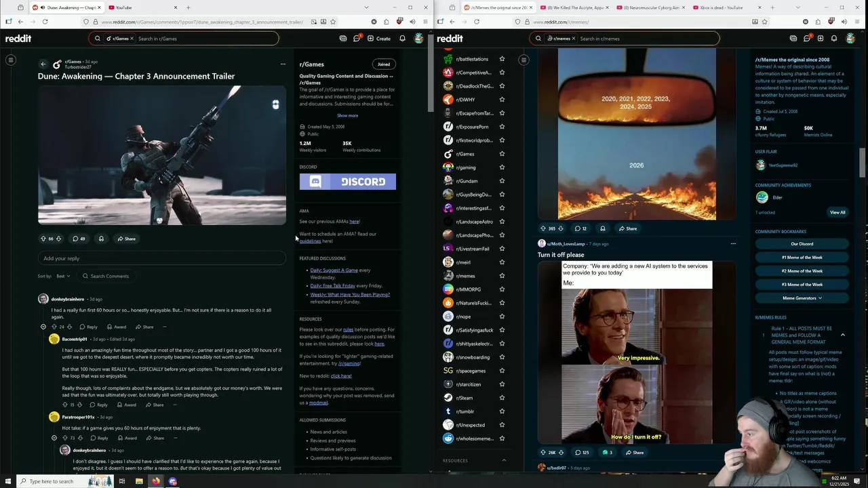Open r/Gundam from community list
The width and height of the screenshot is (868, 488).
pos(467,181)
